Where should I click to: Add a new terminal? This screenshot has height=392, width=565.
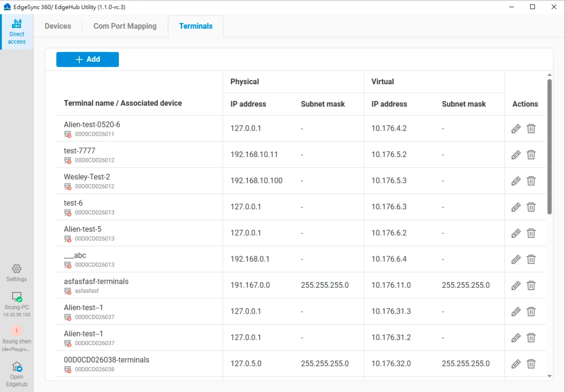(87, 59)
